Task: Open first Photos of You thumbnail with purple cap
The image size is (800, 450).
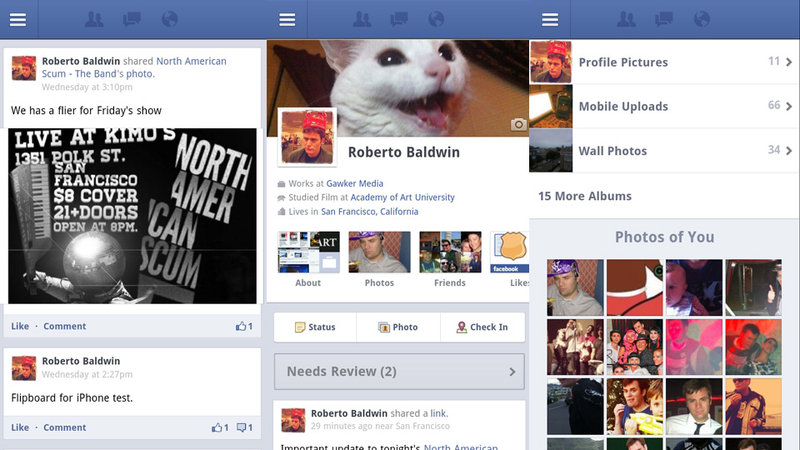Action: click(575, 287)
